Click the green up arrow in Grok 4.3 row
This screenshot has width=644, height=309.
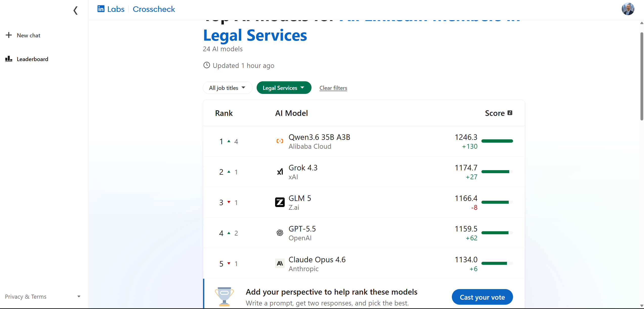click(229, 172)
